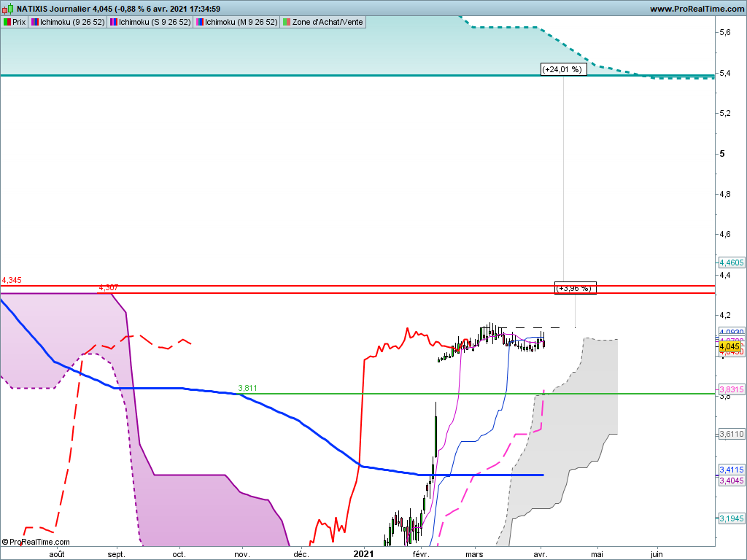Visit the www.ProRealTime.com link

[x=697, y=9]
